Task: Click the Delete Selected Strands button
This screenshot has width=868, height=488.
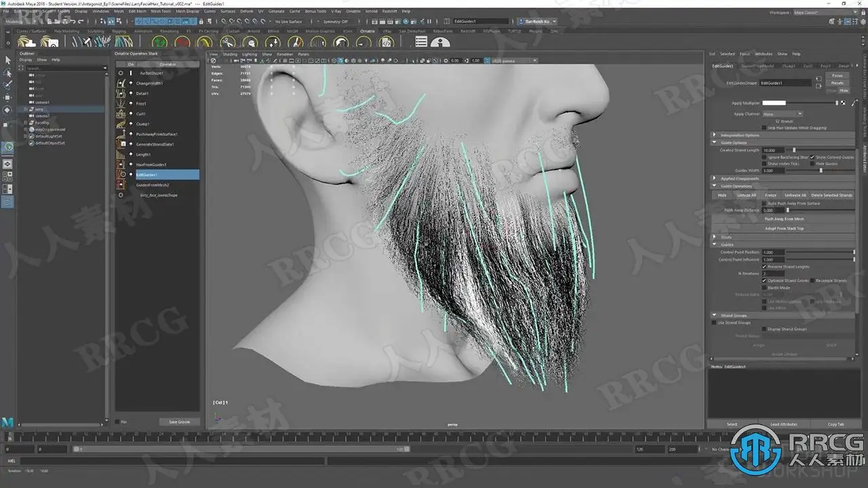Action: tap(831, 195)
